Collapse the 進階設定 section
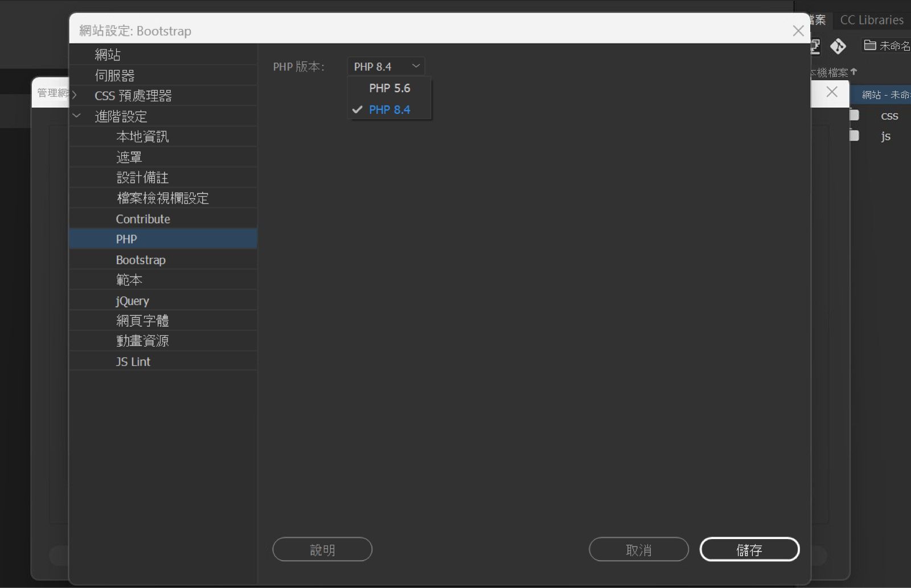 click(x=77, y=116)
